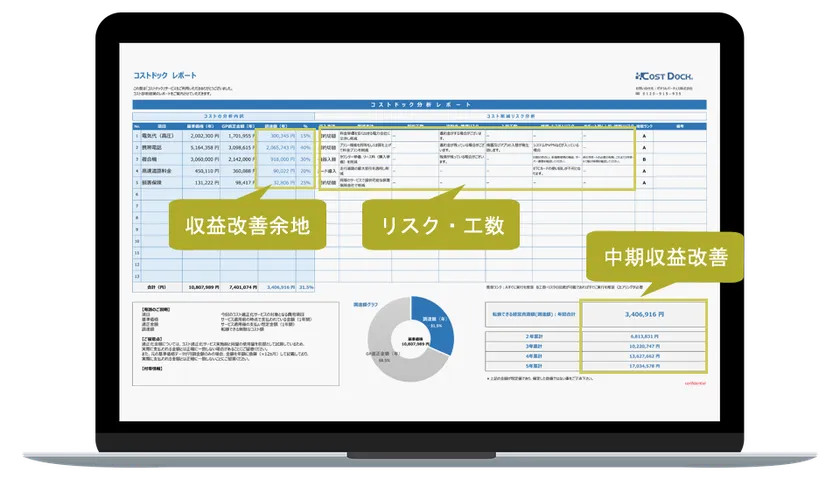Image resolution: width=840 pixels, height=480 pixels.
Task: Click the red confidential label
Action: [x=695, y=384]
